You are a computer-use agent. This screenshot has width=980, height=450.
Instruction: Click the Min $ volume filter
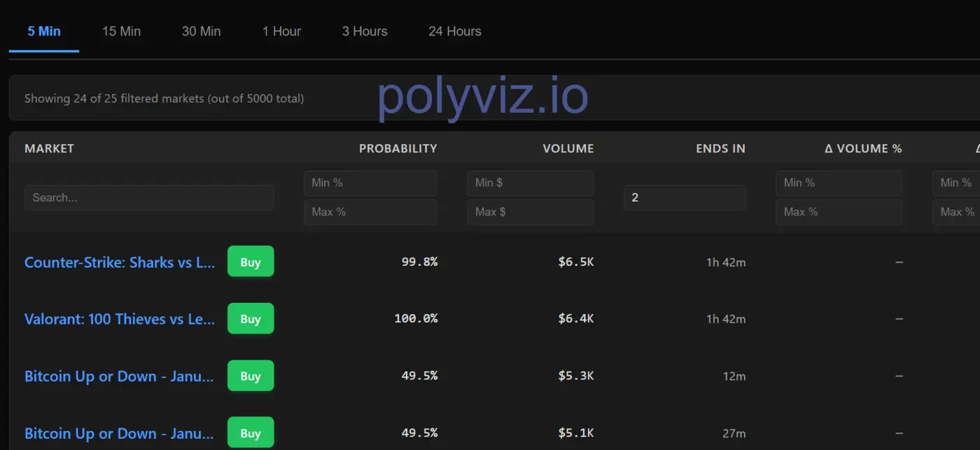pyautogui.click(x=530, y=183)
